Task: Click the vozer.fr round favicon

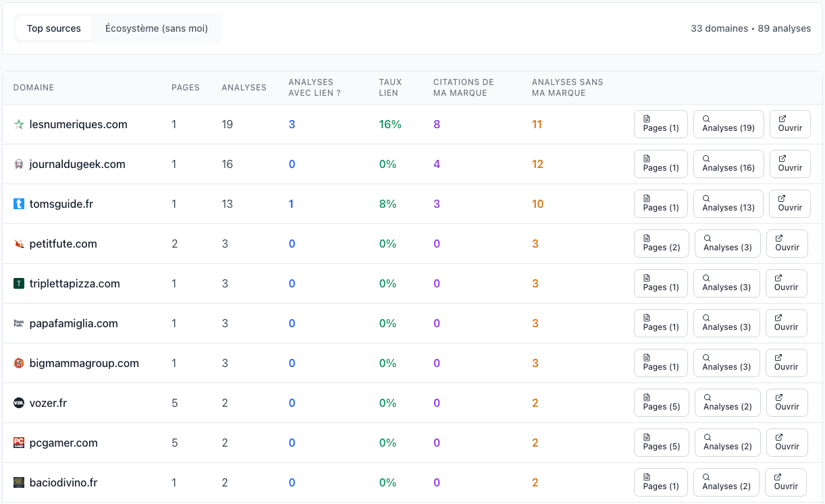Action: pyautogui.click(x=19, y=403)
